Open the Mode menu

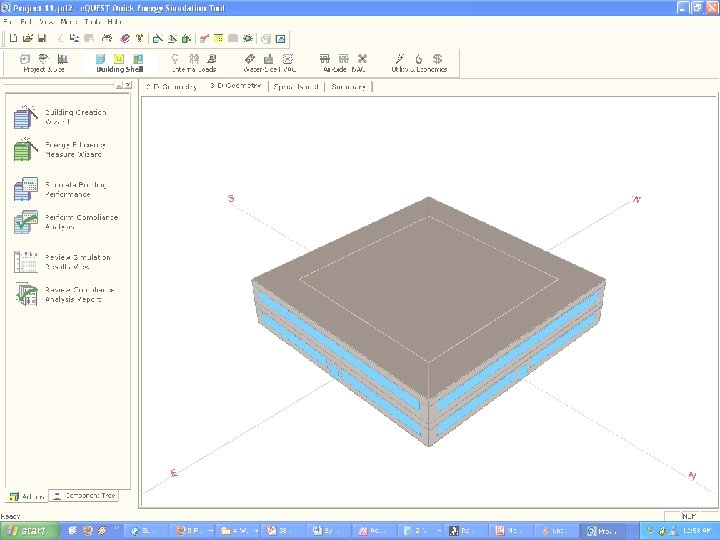coord(69,21)
